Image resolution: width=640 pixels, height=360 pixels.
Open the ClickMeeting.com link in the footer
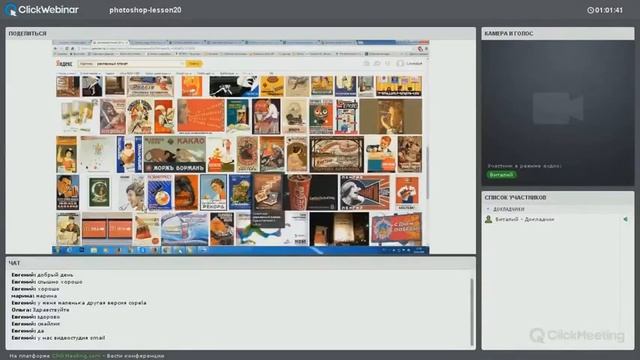coord(76,356)
